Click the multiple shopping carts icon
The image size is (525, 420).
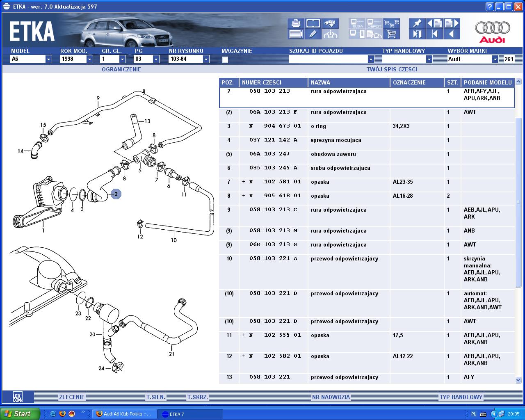pos(392,23)
